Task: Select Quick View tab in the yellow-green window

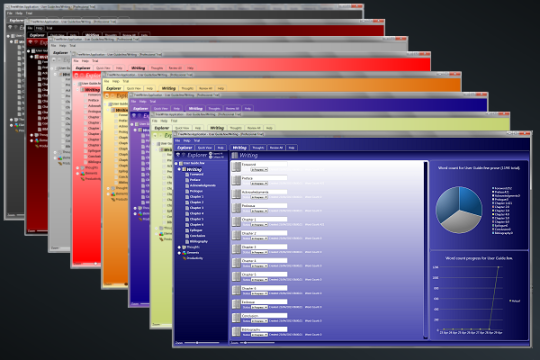Action: [182, 128]
